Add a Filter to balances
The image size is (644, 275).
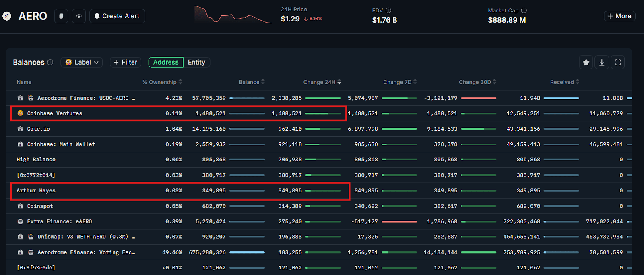click(x=126, y=62)
